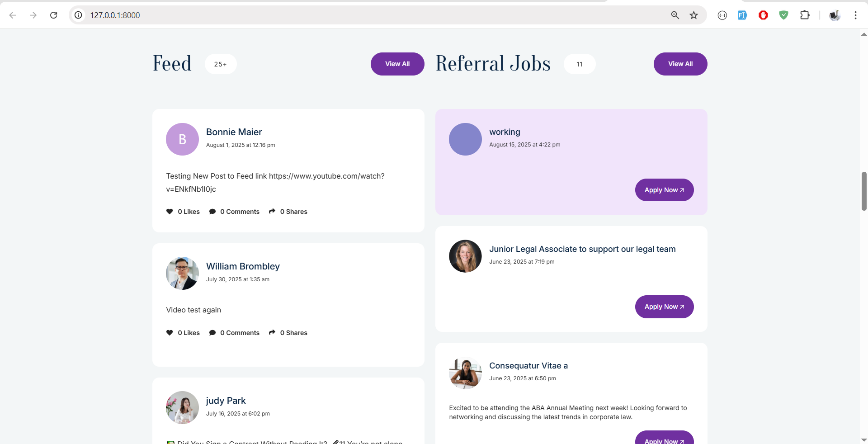Click the page's vertical scrollbar thumb
Screen dimensions: 868x444
(864, 191)
